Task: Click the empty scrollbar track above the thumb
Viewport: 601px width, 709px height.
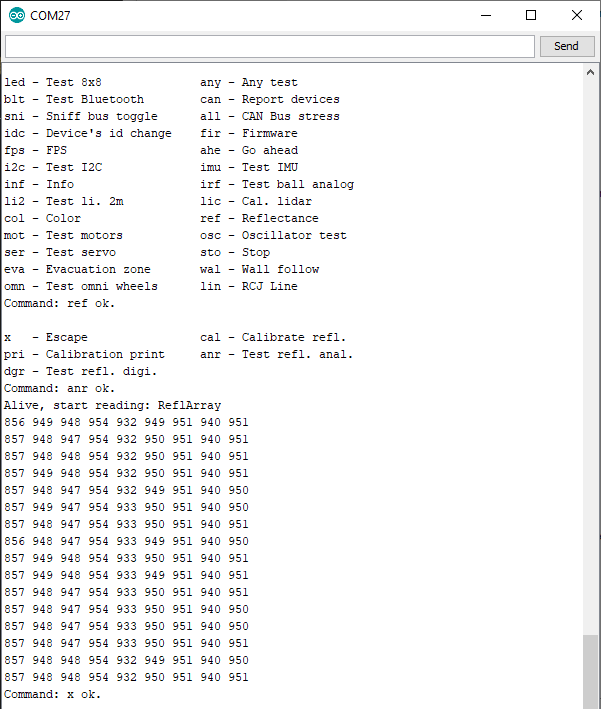Action: [x=591, y=350]
